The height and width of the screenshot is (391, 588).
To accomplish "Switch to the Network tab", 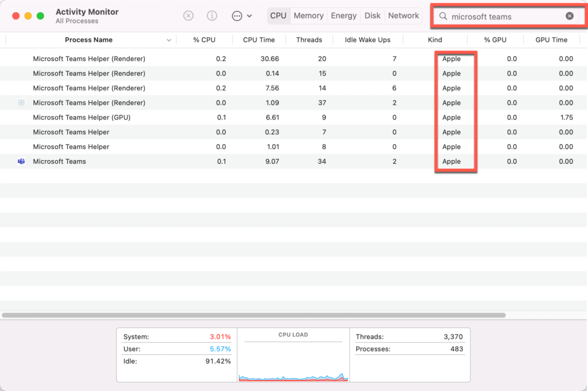I will tap(404, 16).
